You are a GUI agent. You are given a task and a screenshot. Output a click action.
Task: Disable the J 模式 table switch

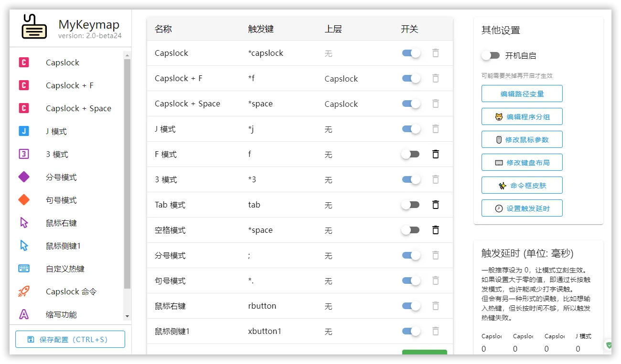411,129
